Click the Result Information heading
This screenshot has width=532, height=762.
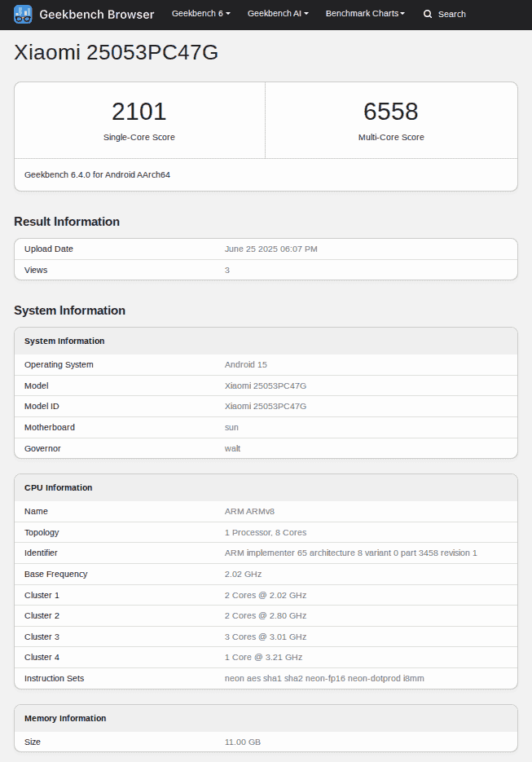67,222
